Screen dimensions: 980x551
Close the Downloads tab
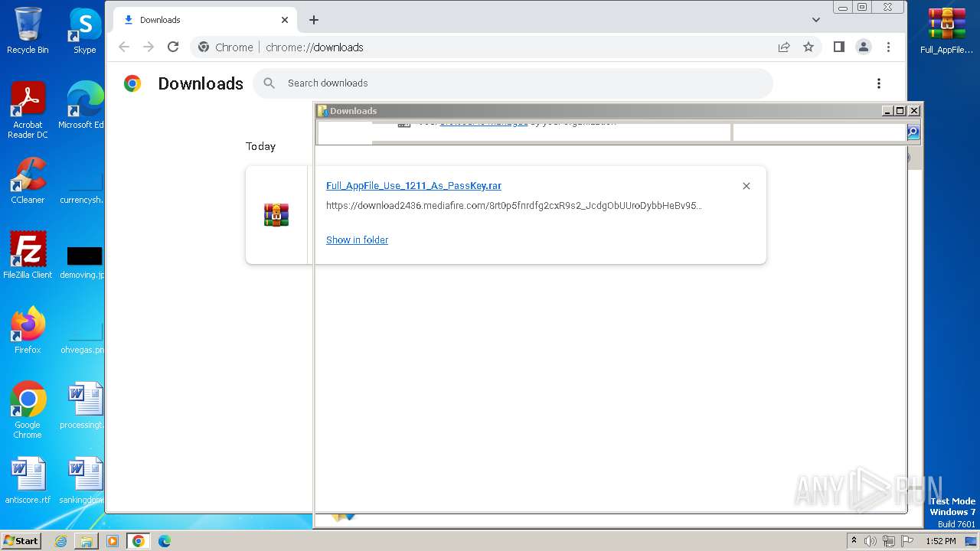(285, 20)
